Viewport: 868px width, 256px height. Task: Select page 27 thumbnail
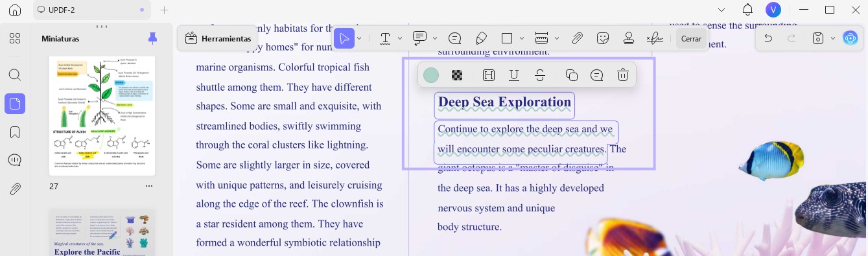(x=102, y=115)
